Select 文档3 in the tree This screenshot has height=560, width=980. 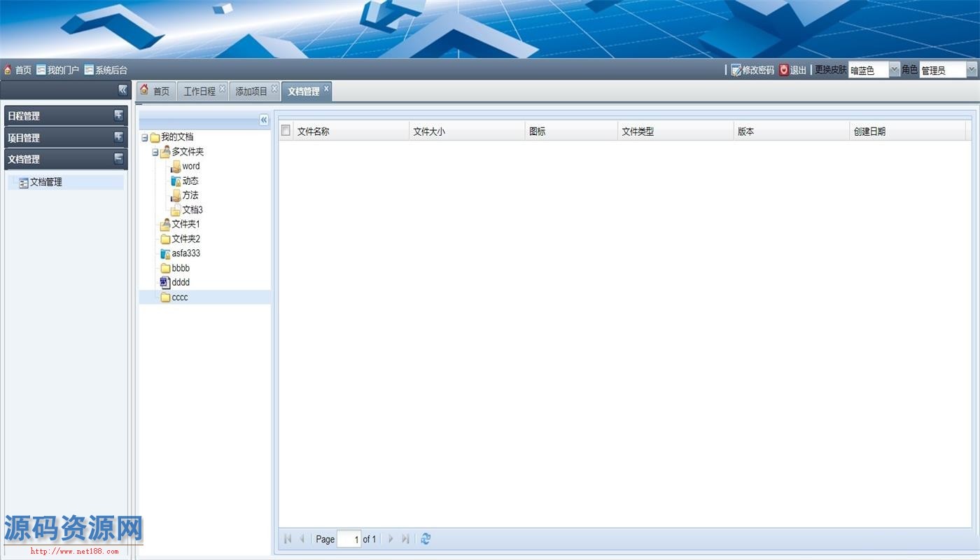point(192,210)
